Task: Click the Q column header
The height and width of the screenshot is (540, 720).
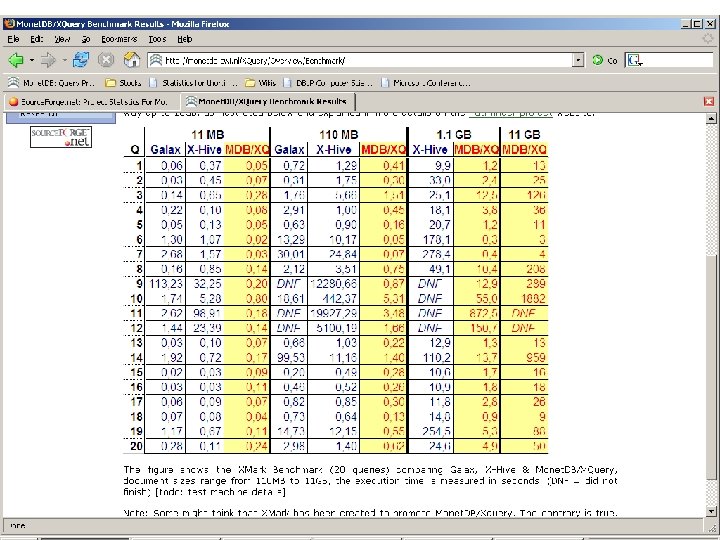Action: pyautogui.click(x=135, y=150)
